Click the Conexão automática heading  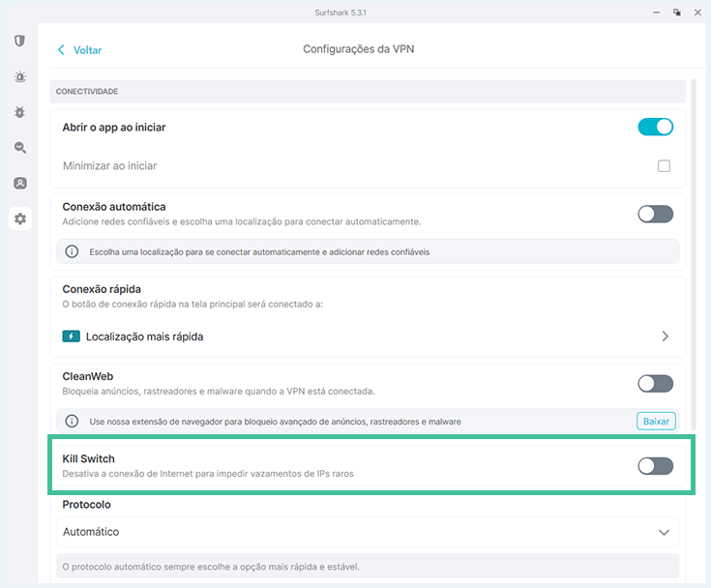pos(114,207)
